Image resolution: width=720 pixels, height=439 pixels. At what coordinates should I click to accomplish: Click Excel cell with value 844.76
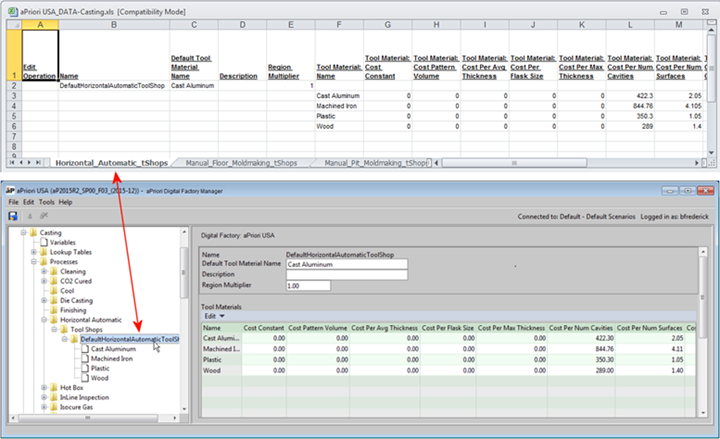pyautogui.click(x=630, y=106)
